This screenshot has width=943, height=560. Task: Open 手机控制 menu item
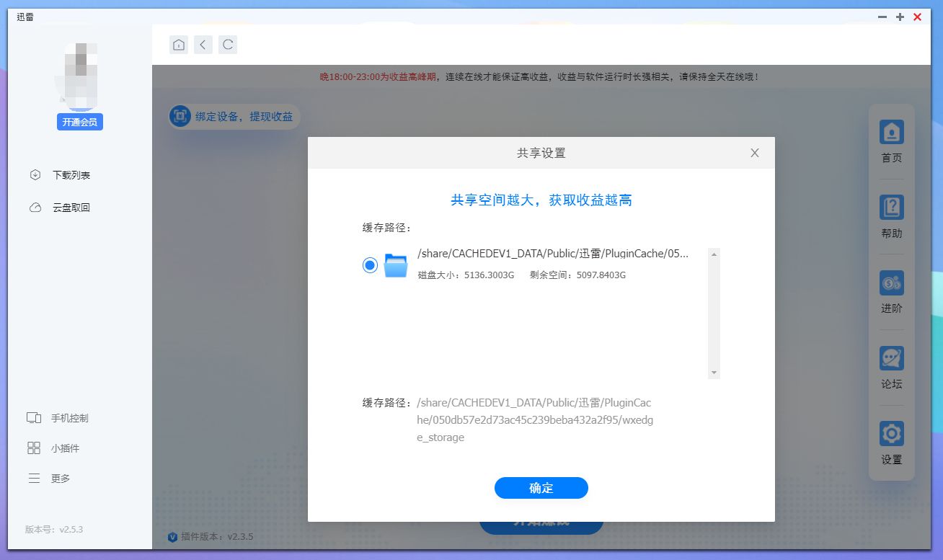pyautogui.click(x=70, y=418)
